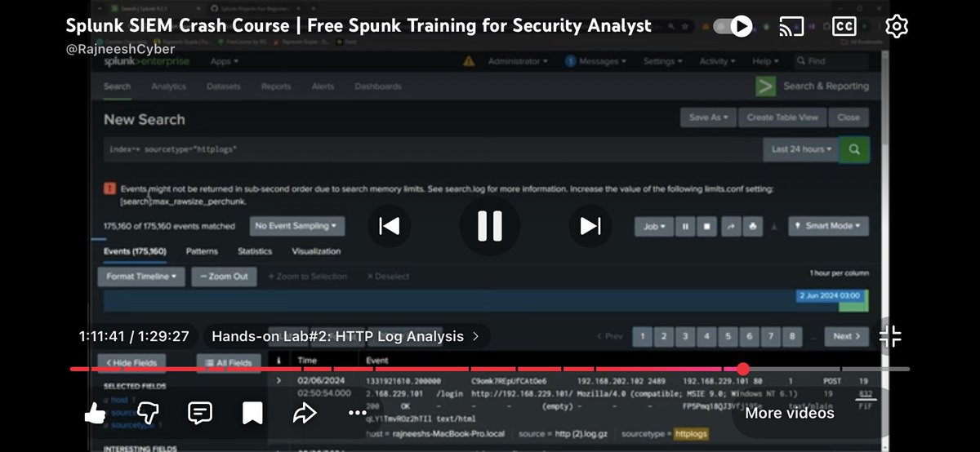Click the Next page button
Viewport: 980px width, 452px height.
pos(847,336)
